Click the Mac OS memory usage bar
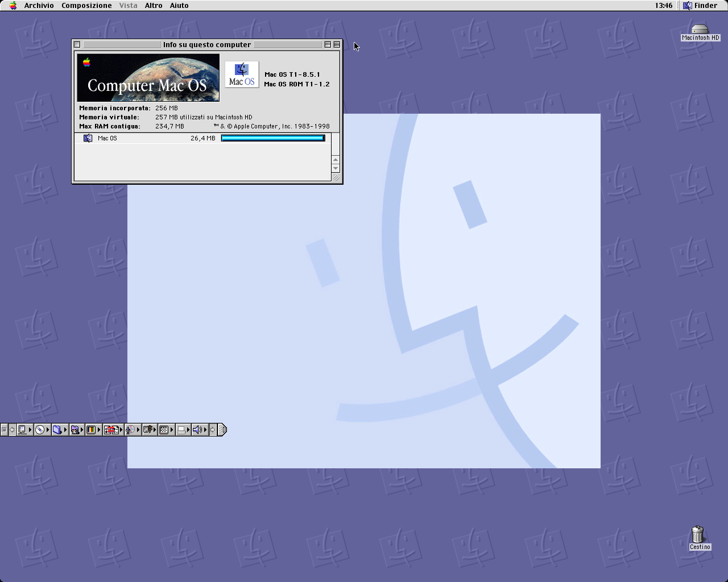 pyautogui.click(x=273, y=138)
